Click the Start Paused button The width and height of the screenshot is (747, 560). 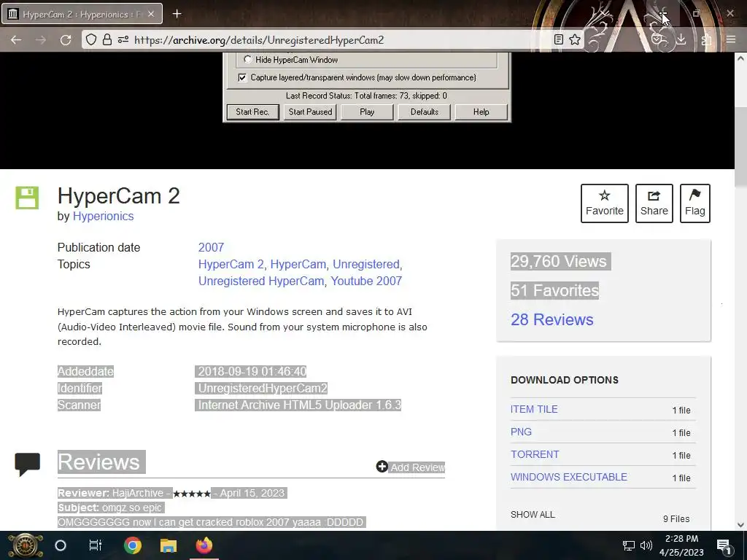[x=310, y=112]
